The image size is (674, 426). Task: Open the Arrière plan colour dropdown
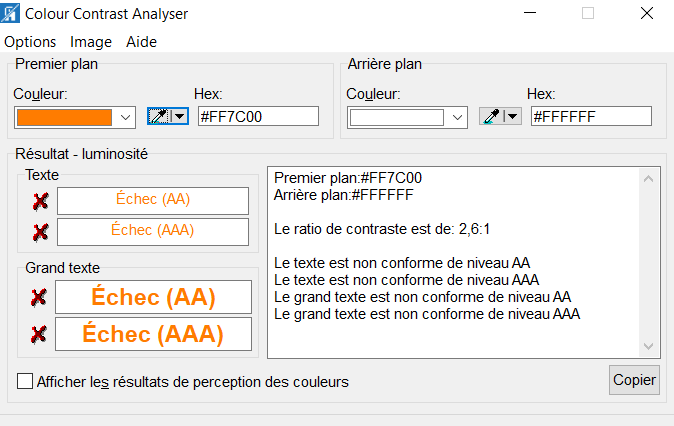tap(458, 117)
